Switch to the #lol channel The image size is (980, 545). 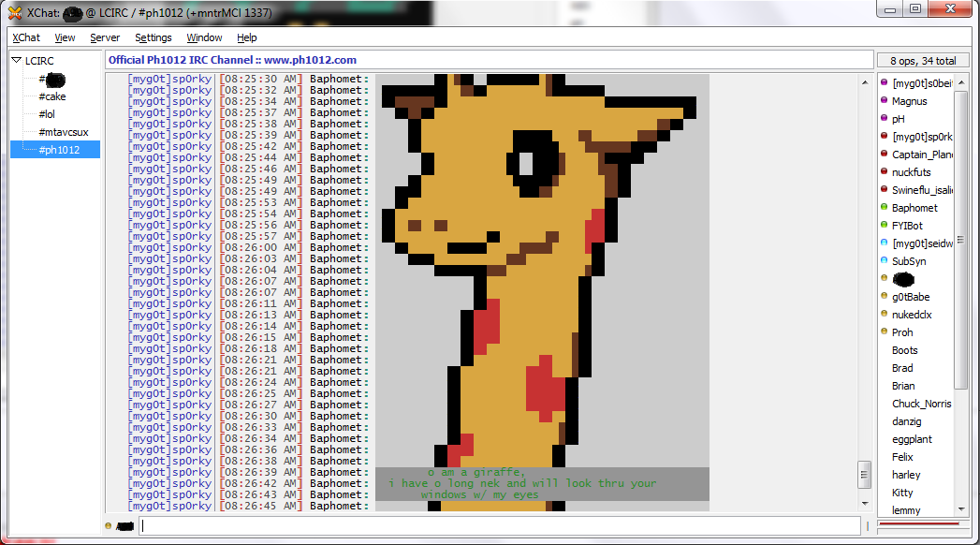(47, 113)
